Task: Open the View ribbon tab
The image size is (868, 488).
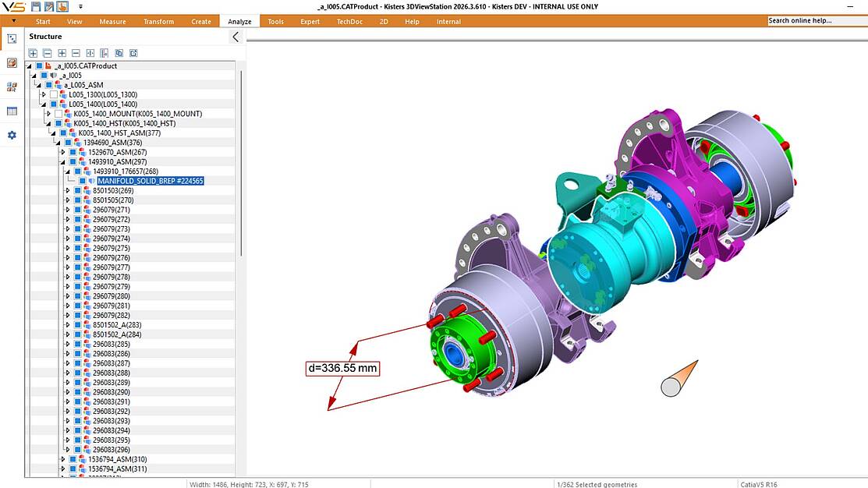Action: [x=74, y=22]
